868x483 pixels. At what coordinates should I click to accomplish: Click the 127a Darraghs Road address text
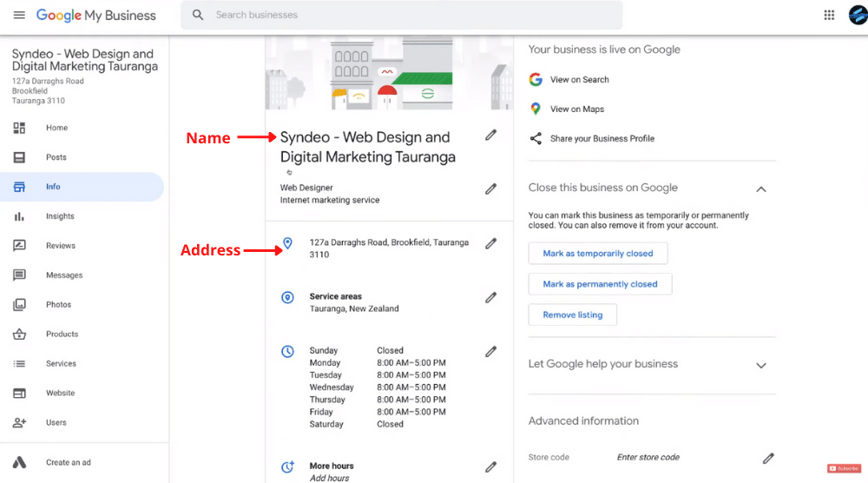389,248
